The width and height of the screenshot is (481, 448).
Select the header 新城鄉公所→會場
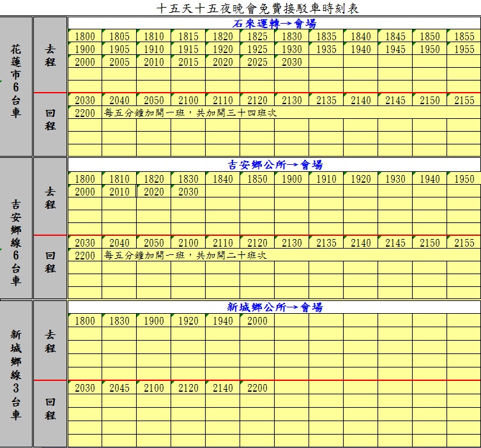tap(274, 307)
